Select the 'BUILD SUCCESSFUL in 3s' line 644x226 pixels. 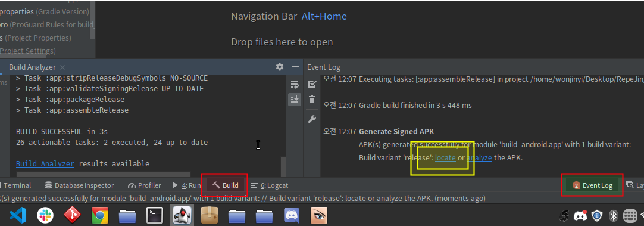[62, 132]
